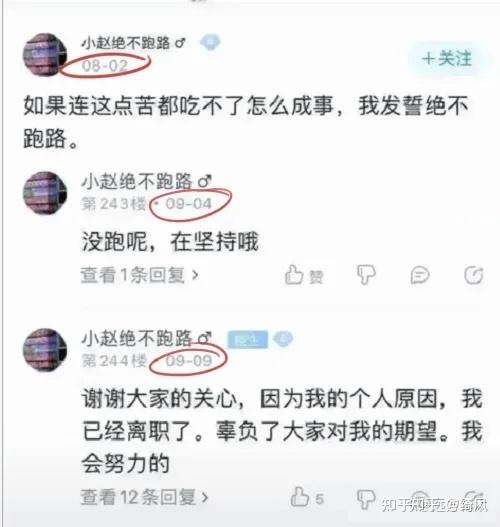The height and width of the screenshot is (527, 500).
Task: Like the 没跑呢 comment
Action: (304, 275)
